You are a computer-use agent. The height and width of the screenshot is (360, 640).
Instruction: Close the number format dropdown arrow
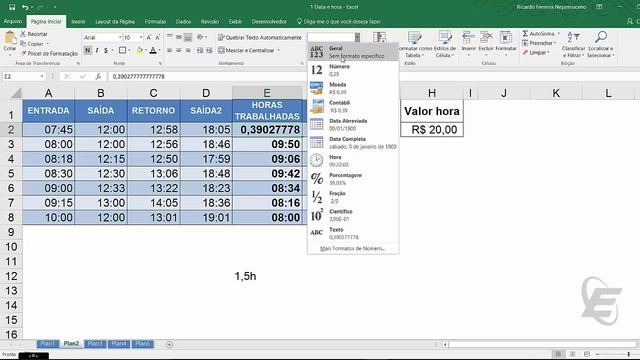357,37
